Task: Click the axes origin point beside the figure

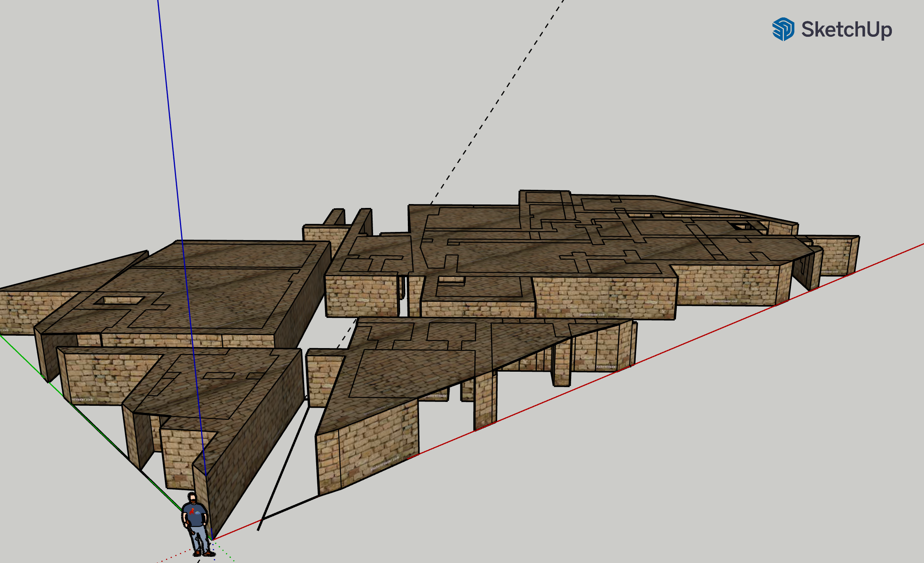Action: (x=212, y=540)
